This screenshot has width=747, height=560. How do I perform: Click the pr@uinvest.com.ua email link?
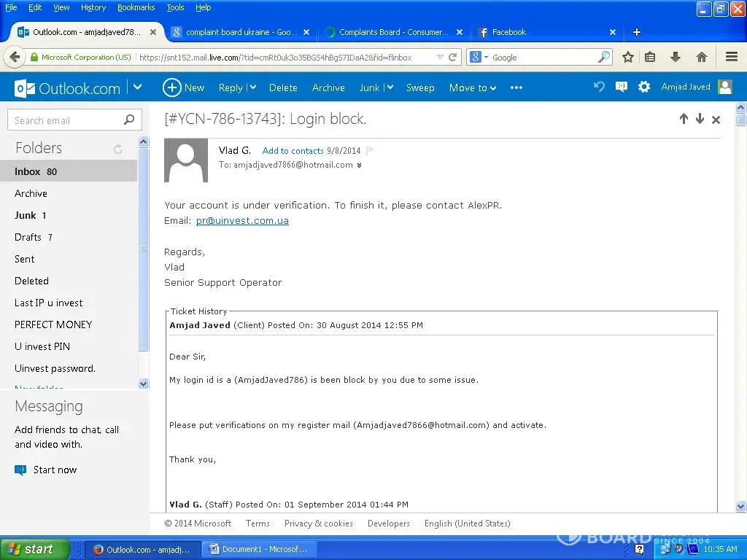tap(242, 221)
